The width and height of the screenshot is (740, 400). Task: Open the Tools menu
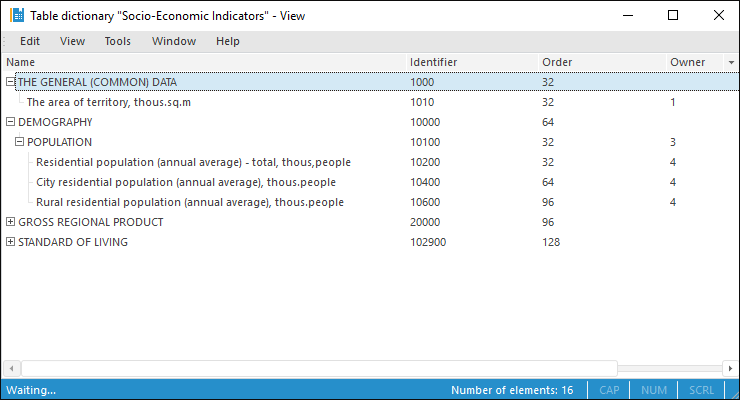click(x=117, y=41)
